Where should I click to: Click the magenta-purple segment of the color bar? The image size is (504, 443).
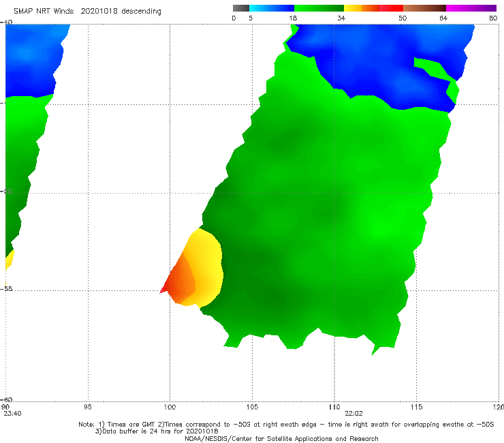471,8
